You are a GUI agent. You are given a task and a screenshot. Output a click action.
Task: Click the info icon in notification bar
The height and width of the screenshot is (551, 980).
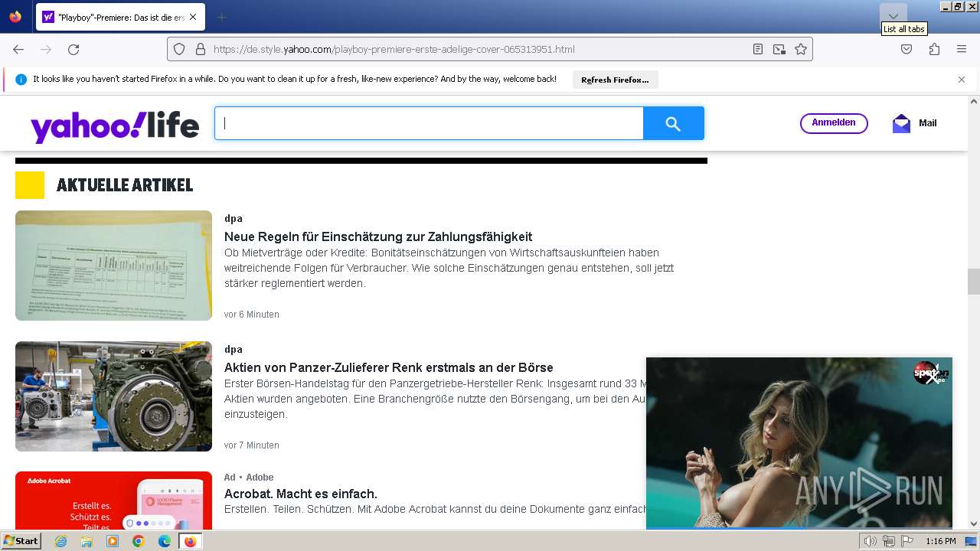(21, 80)
